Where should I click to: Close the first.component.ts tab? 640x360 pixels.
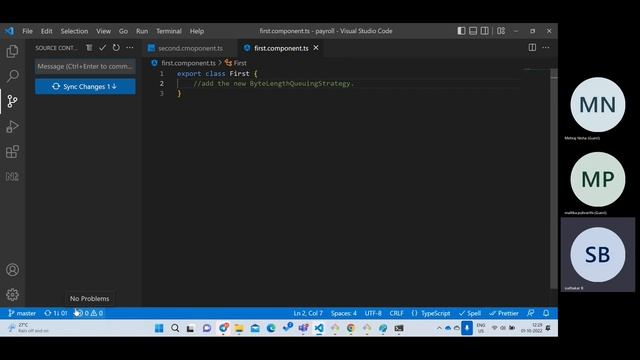pos(316,48)
